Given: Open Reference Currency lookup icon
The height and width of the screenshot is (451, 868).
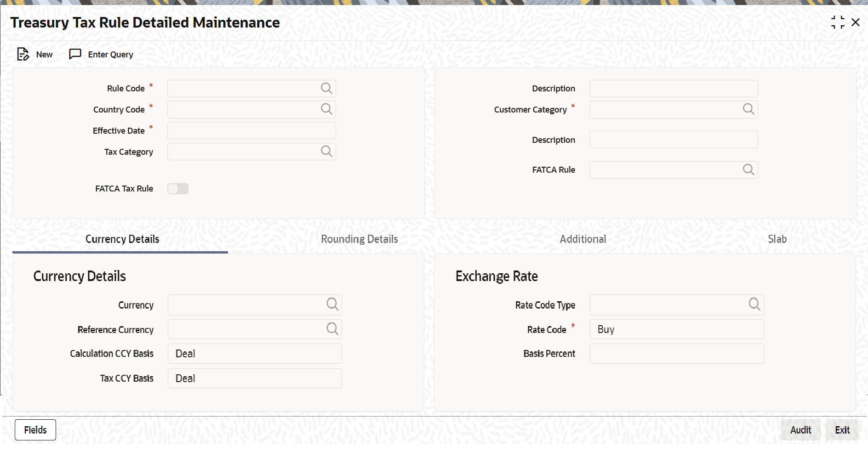Looking at the screenshot, I should [332, 328].
